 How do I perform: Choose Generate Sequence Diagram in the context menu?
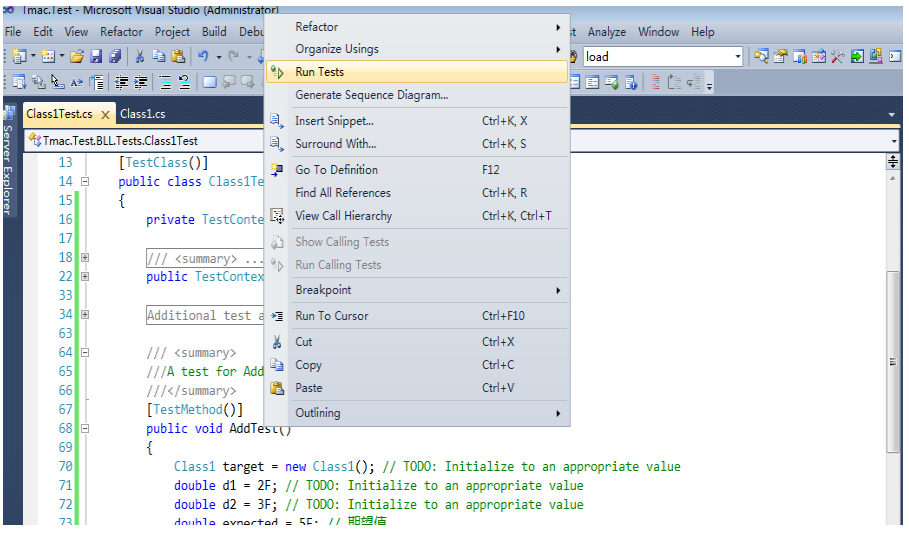(x=417, y=95)
